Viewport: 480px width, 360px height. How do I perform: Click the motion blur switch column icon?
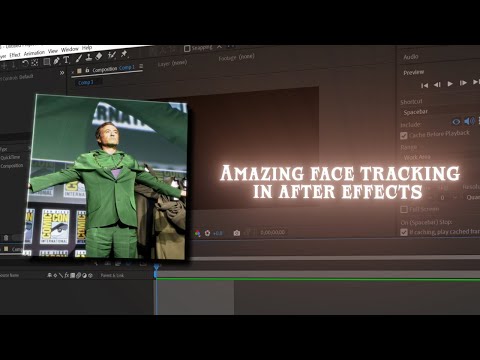[79, 275]
